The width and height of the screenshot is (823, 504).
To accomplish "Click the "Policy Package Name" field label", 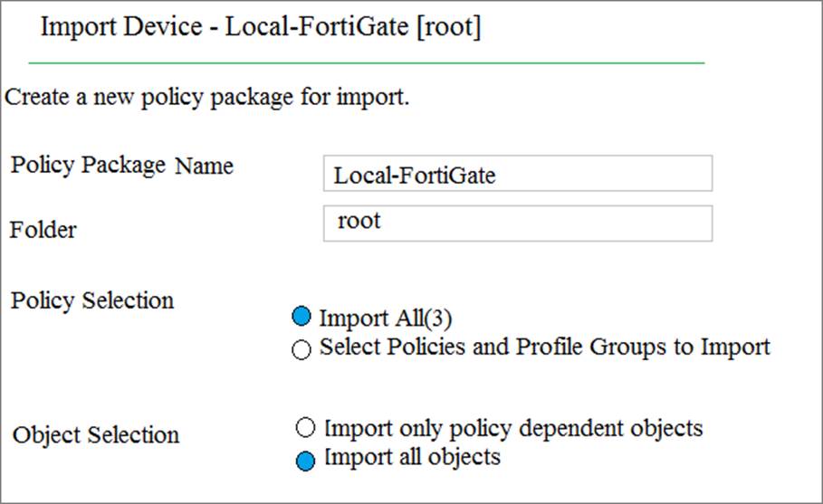I will click(x=121, y=166).
